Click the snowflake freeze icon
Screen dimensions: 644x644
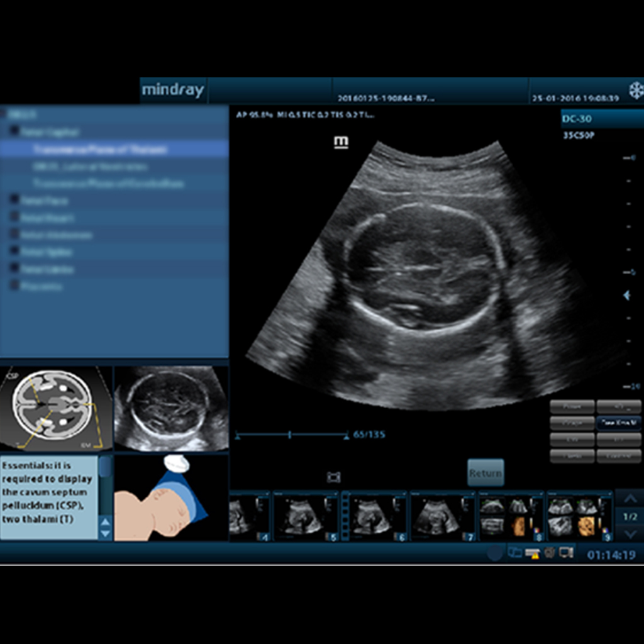[x=636, y=89]
